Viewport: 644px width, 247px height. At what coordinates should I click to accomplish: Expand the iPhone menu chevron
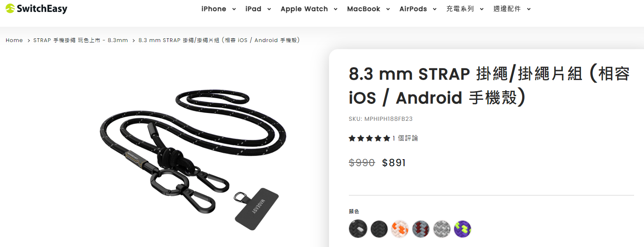[x=234, y=9]
